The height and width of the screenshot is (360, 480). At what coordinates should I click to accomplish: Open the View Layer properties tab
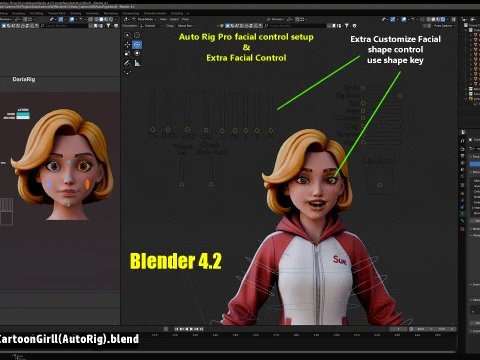462,163
